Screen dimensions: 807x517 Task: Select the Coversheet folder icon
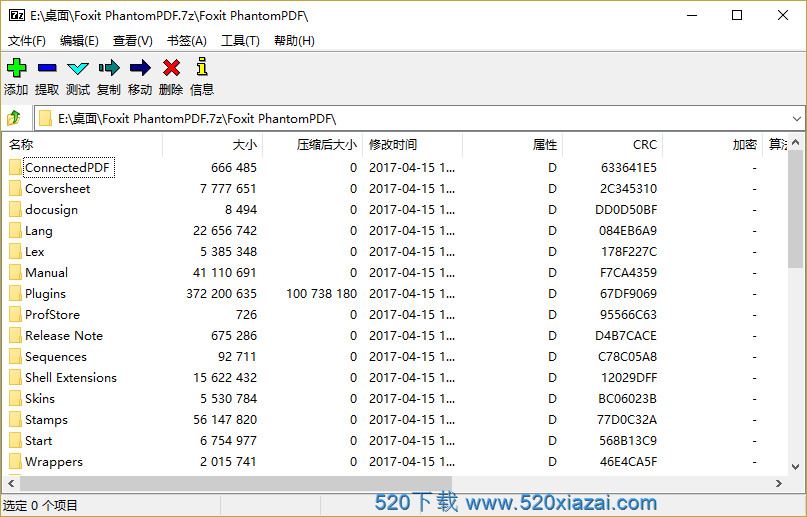pos(15,188)
